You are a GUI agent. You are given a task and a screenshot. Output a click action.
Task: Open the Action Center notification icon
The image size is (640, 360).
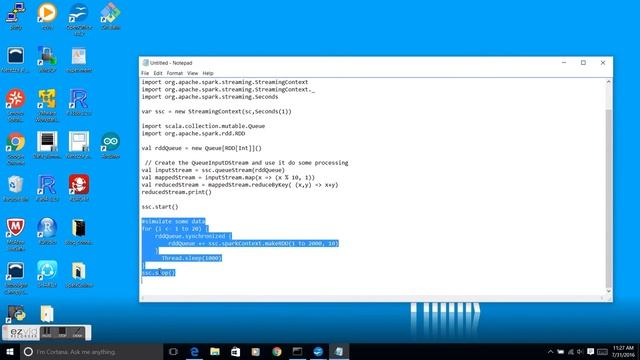pos(590,351)
